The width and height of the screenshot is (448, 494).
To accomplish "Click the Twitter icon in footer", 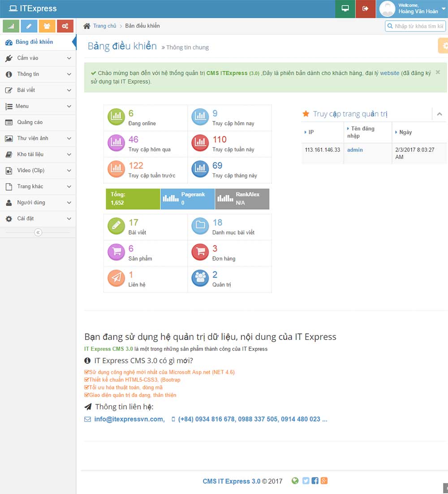I will [306, 481].
